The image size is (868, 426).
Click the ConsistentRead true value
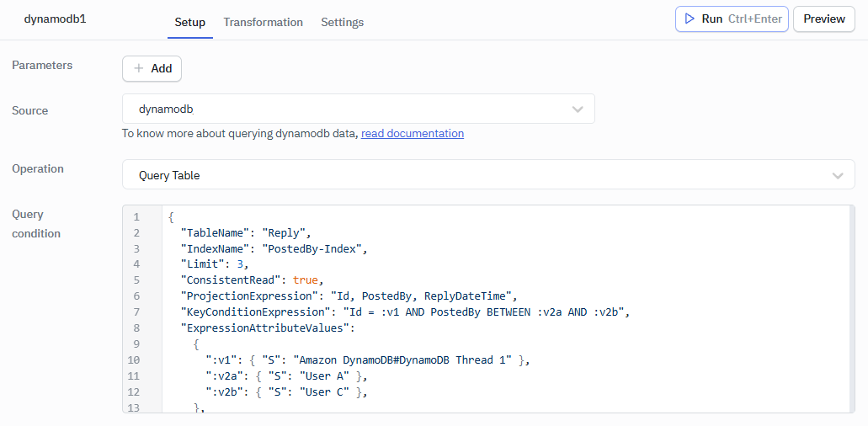click(306, 280)
